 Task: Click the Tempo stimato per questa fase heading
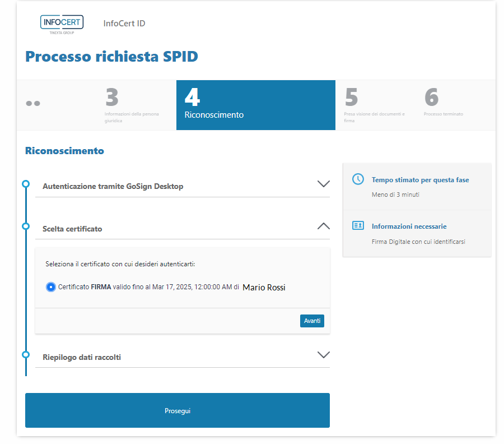[x=420, y=180]
